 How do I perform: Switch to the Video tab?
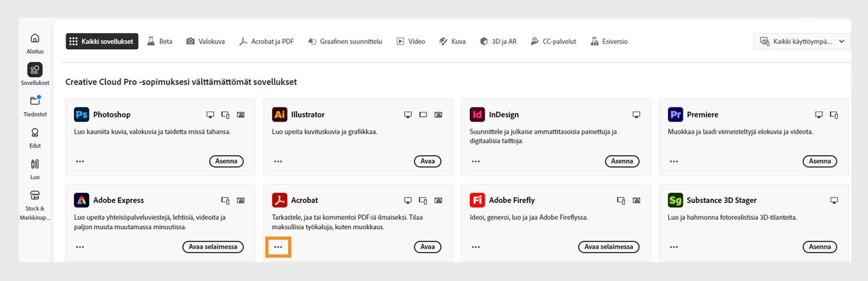point(411,41)
